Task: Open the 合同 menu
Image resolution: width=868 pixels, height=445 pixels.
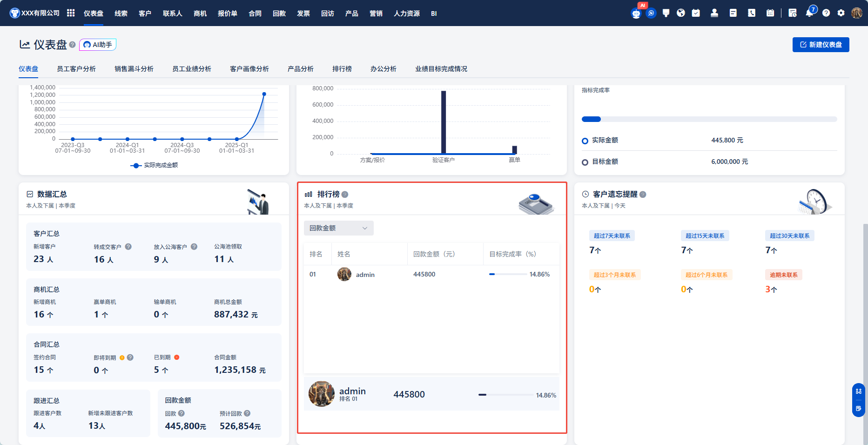Action: [255, 13]
